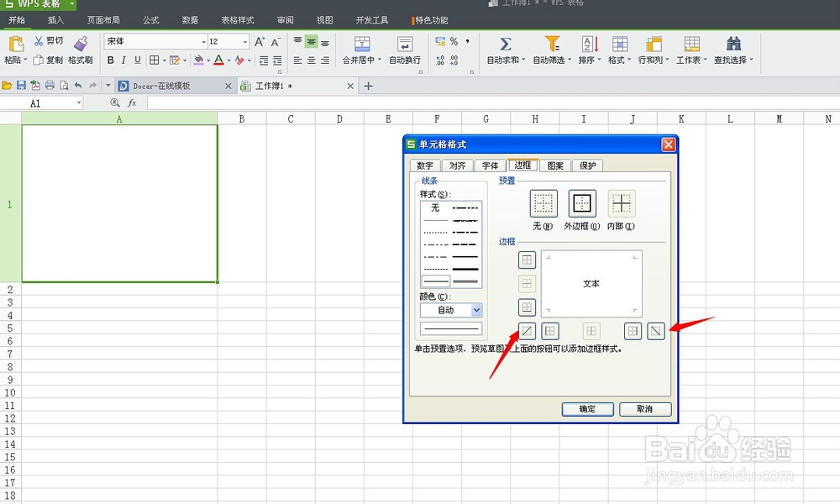Switch to the 字体 tab in the dialog
This screenshot has width=840, height=504.
pyautogui.click(x=491, y=165)
